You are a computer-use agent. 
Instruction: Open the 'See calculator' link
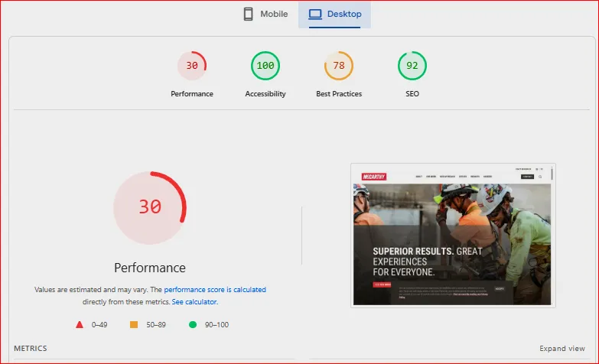click(194, 302)
